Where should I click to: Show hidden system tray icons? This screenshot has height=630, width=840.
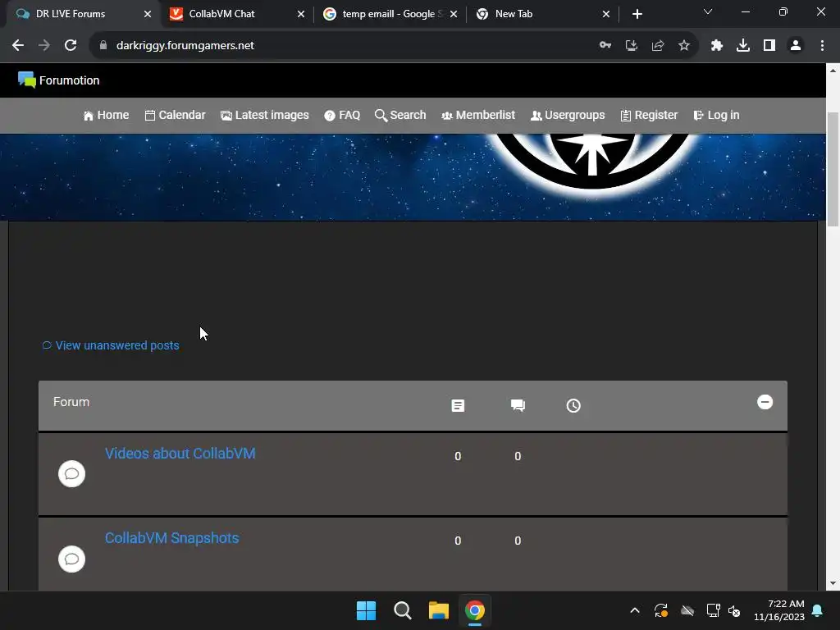[635, 610]
